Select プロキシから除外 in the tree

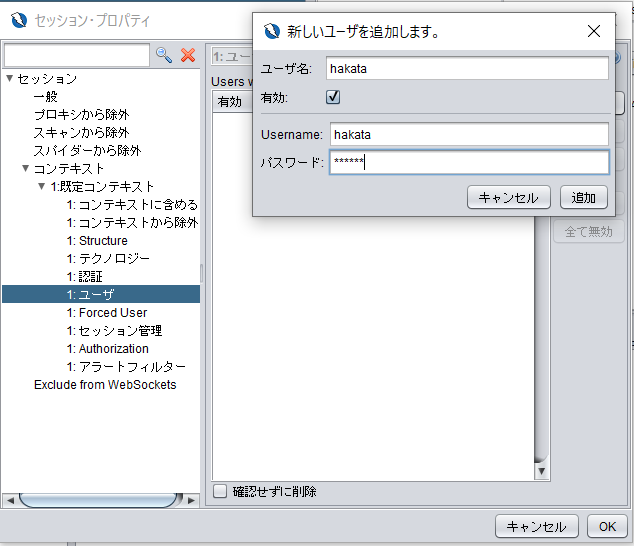point(81,114)
